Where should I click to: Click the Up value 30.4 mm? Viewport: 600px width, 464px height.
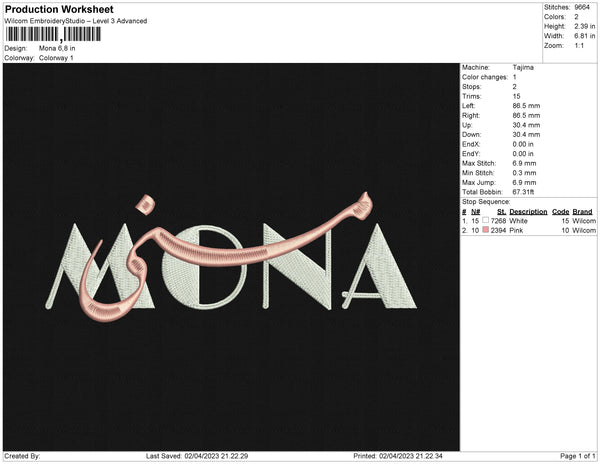526,125
